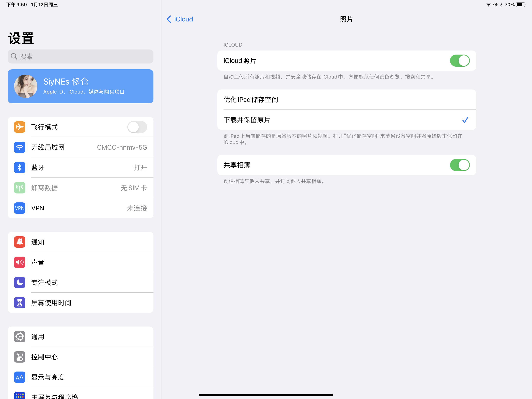Tap the Notifications bell icon

19,242
